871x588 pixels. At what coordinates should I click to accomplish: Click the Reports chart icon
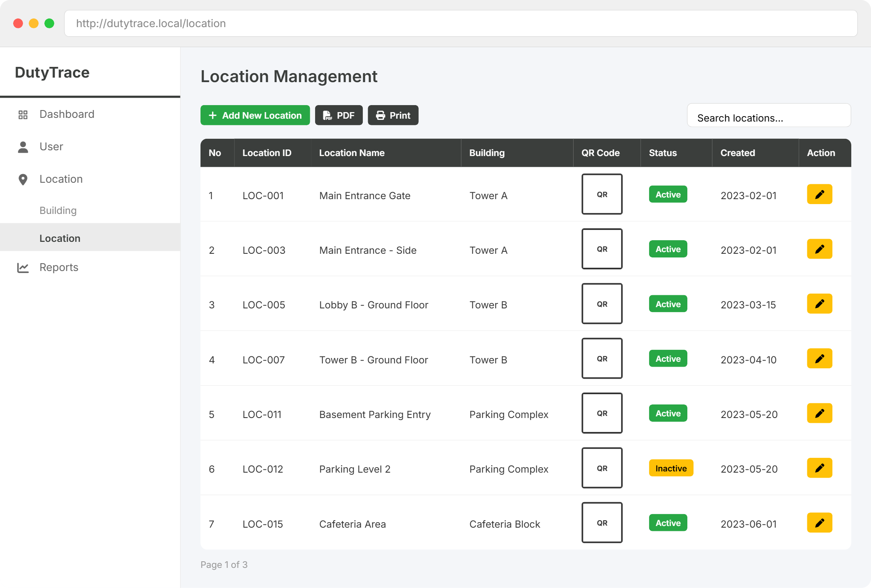(23, 268)
